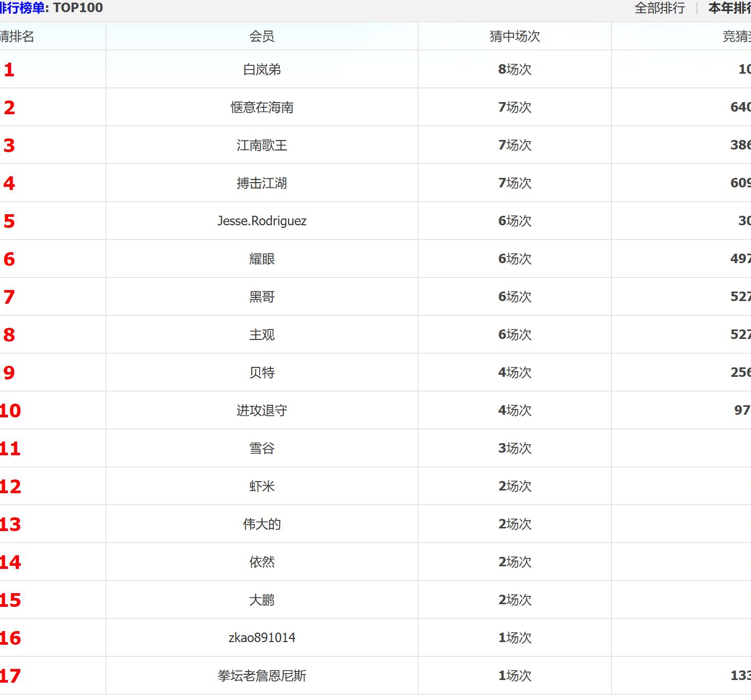Open member 拳坛老詹恩尼斯's profile
Viewport: 751px width, 700px height.
[x=262, y=676]
